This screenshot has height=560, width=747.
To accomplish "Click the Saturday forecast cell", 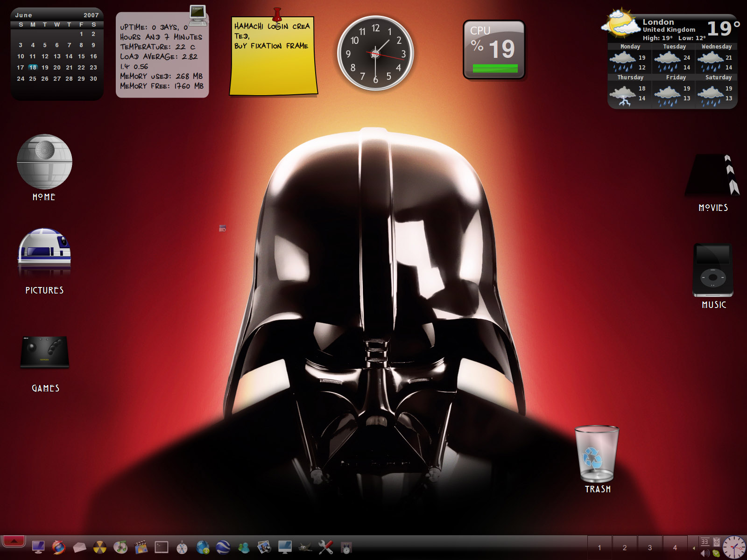I will coord(716,91).
